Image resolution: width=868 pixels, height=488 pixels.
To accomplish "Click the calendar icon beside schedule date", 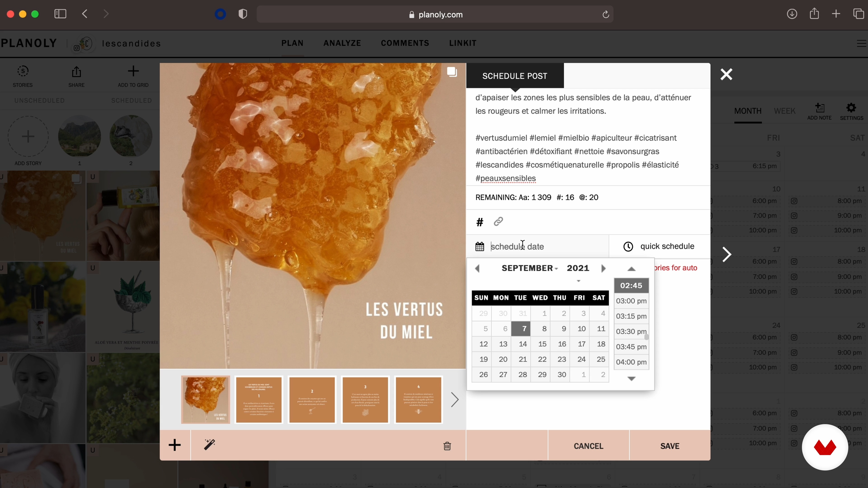I will tap(480, 246).
